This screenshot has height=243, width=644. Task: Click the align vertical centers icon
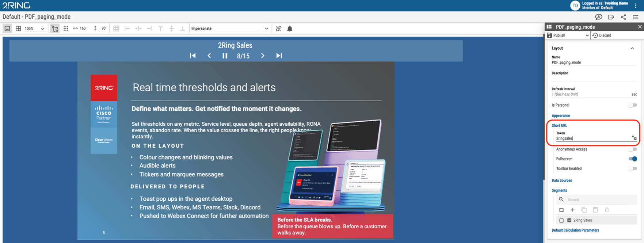172,29
